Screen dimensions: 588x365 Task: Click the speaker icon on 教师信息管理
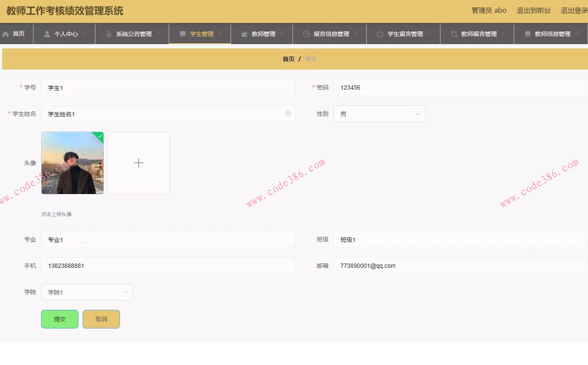pyautogui.click(x=527, y=34)
